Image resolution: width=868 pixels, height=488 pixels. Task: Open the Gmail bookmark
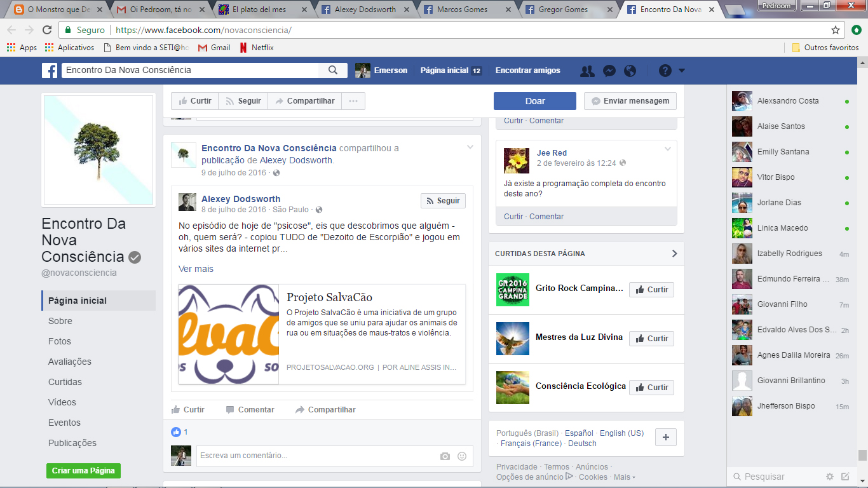pos(214,48)
